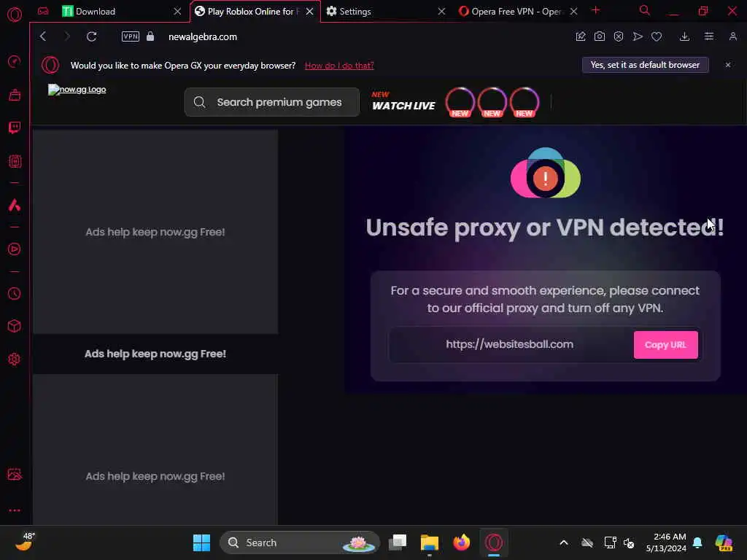The height and width of the screenshot is (560, 747).
Task: Open Easy Setup menu icon
Action: (x=709, y=36)
